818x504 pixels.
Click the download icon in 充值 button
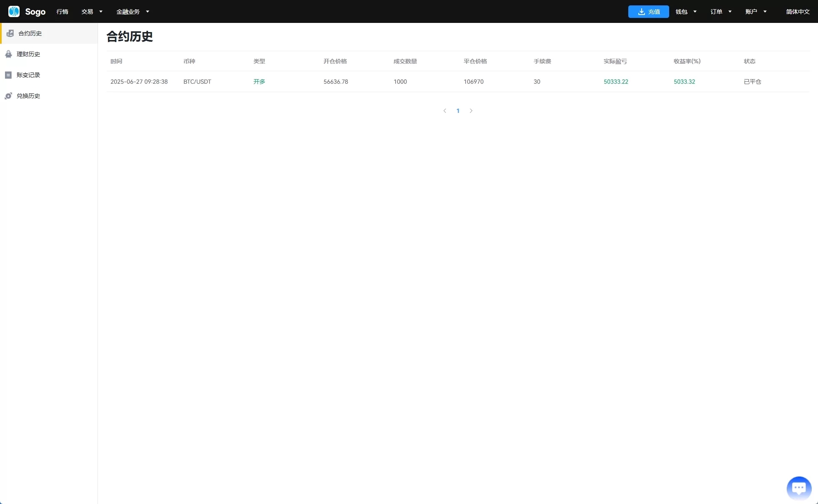(641, 12)
